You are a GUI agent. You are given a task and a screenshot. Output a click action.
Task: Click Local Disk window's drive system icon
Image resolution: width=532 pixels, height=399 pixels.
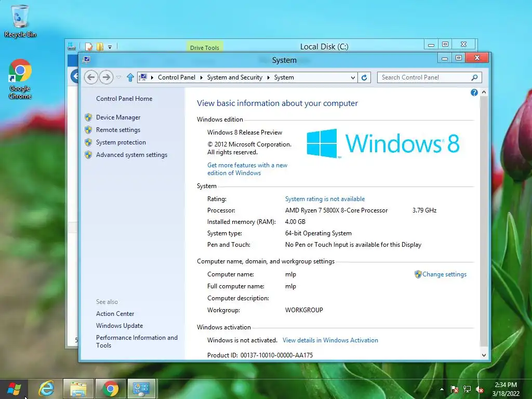(72, 46)
